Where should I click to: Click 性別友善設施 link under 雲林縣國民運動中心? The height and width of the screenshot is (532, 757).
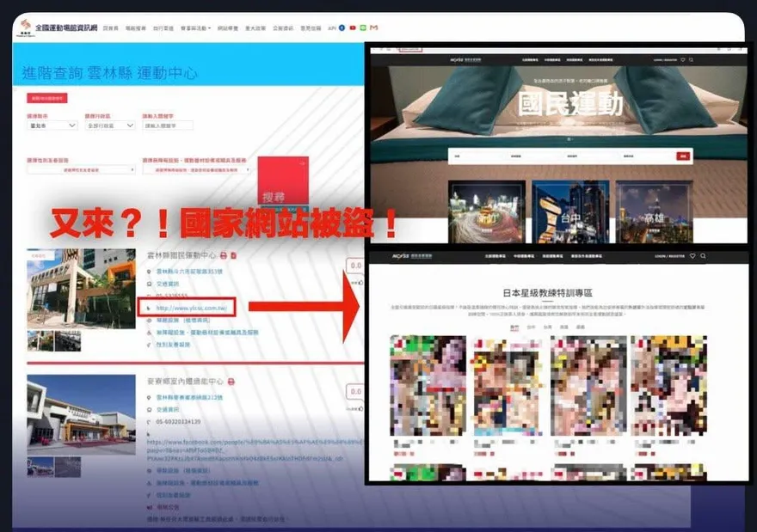pyautogui.click(x=173, y=345)
